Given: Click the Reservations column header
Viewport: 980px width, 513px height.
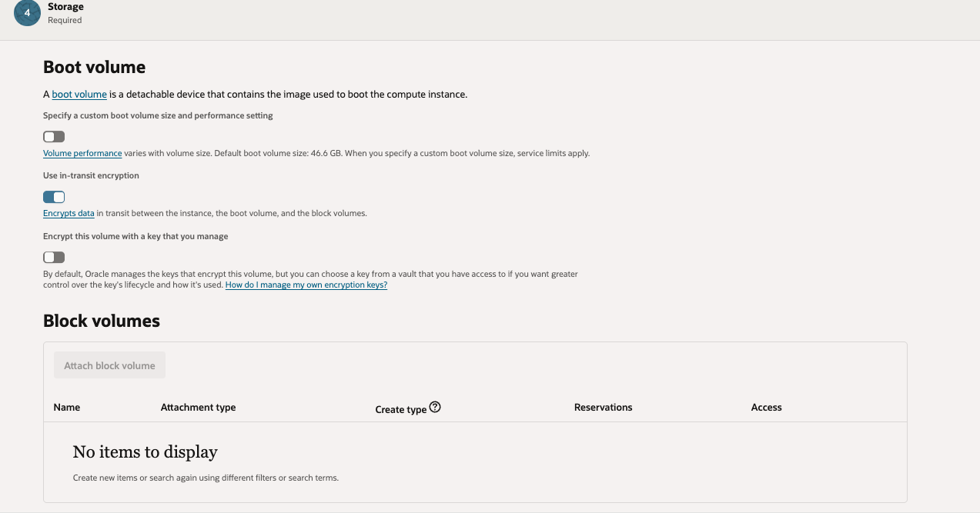Looking at the screenshot, I should point(604,408).
